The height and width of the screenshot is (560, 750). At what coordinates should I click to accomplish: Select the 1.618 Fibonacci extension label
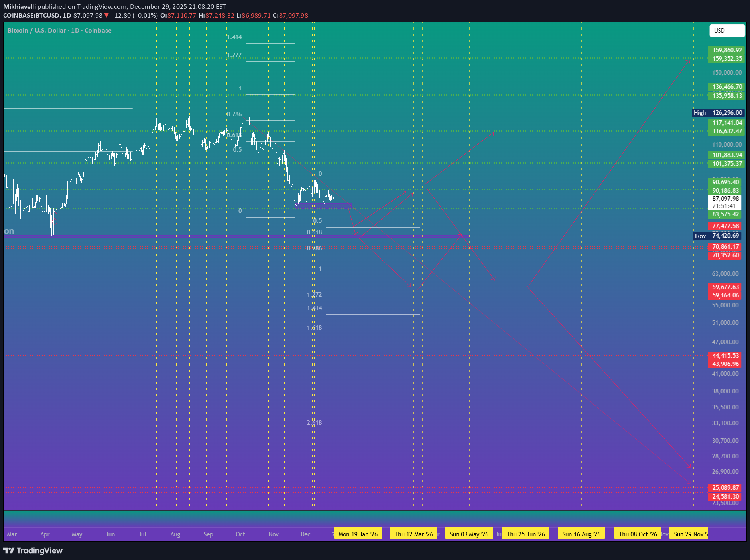[314, 328]
